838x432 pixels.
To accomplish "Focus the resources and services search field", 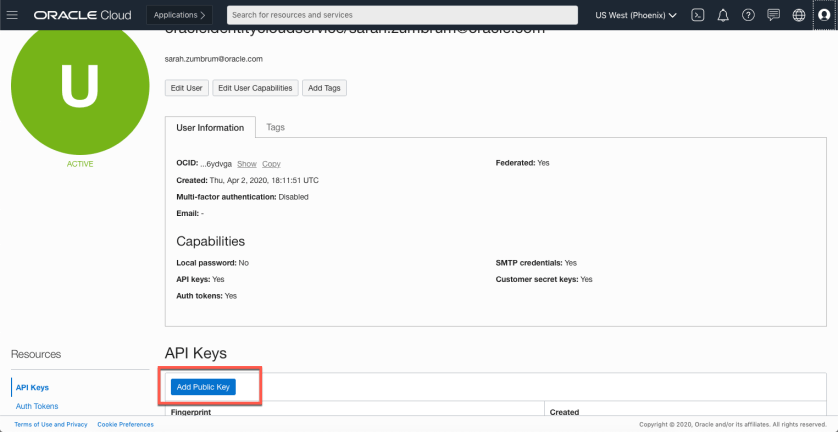I will point(401,15).
